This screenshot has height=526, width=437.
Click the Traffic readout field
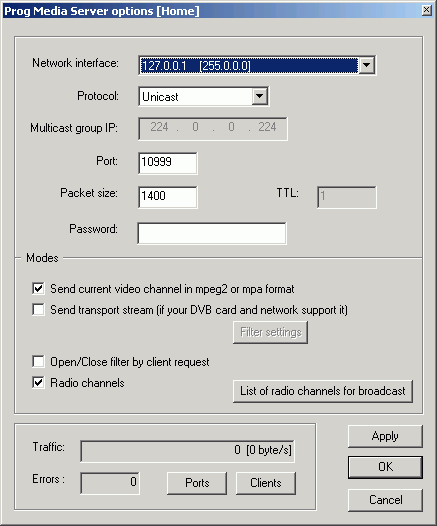187,451
